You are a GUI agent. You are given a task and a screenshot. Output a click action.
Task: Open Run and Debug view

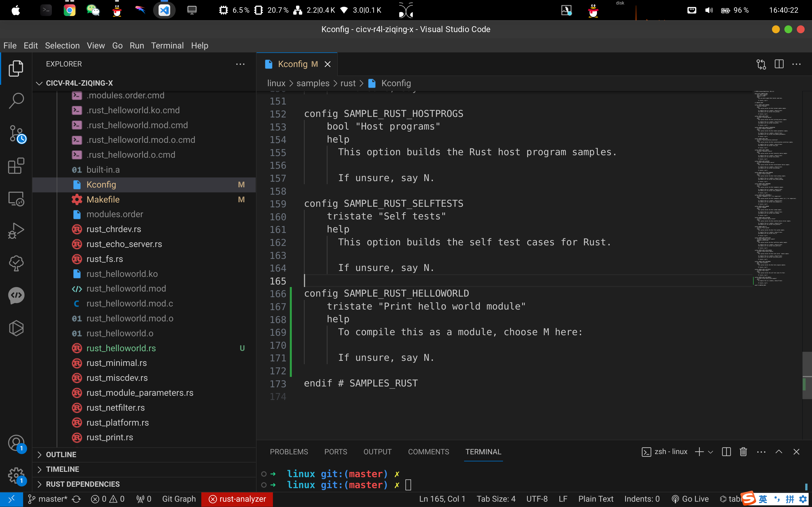(x=16, y=231)
